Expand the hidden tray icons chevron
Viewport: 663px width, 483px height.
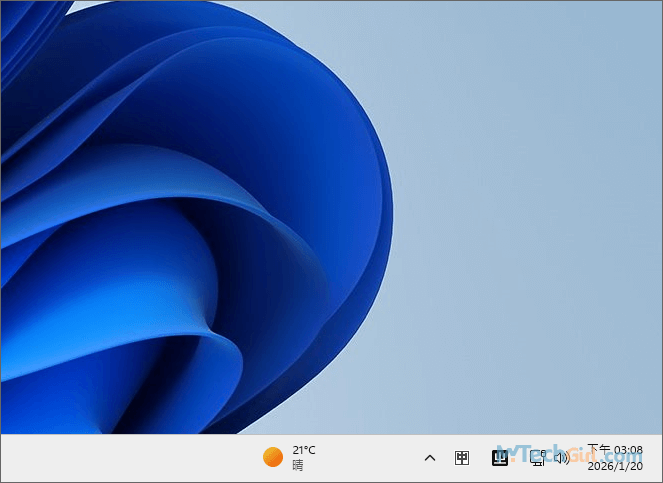430,458
